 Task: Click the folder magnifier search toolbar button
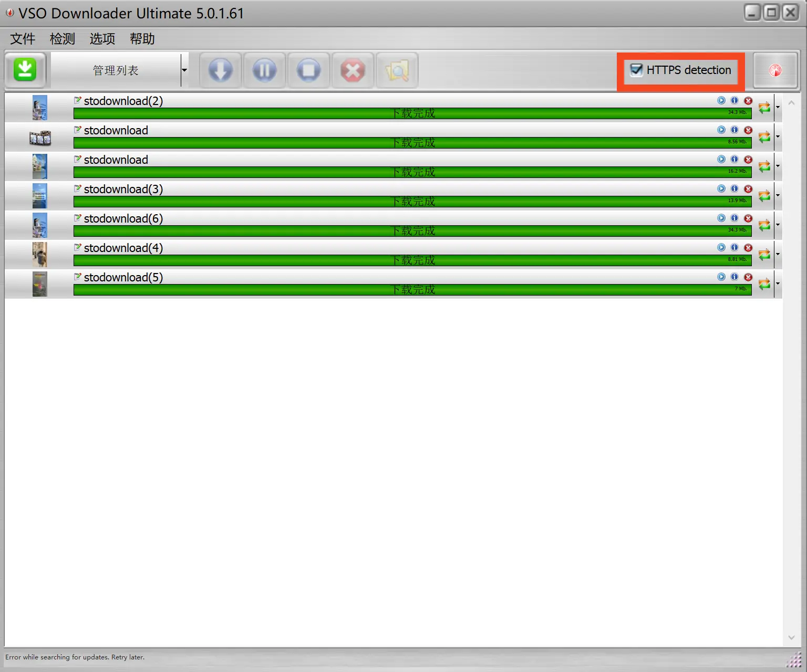click(397, 70)
